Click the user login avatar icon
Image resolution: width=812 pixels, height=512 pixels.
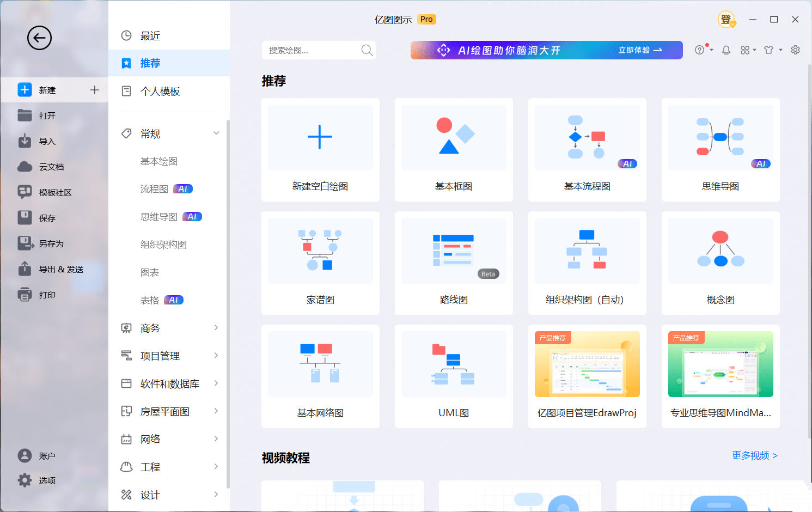pos(726,20)
